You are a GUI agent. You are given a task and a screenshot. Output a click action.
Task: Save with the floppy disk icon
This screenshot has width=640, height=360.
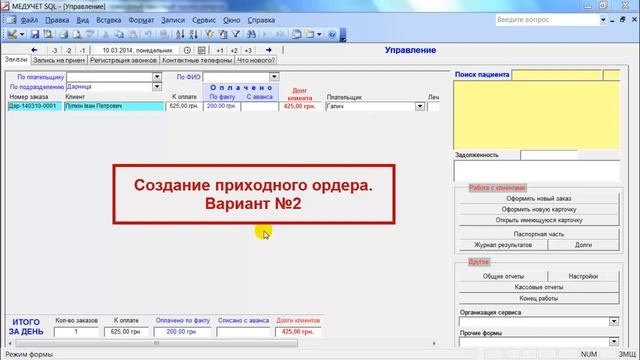click(35, 35)
